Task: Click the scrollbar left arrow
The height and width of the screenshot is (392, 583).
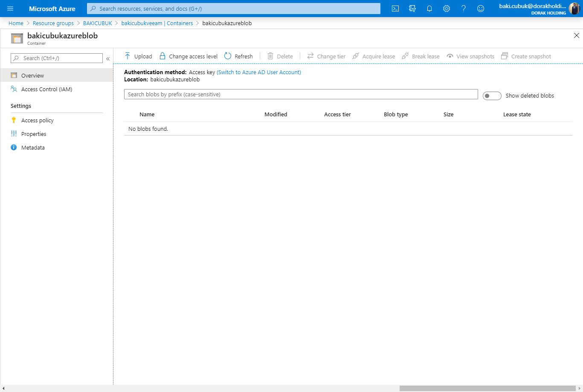Action: (x=3, y=388)
